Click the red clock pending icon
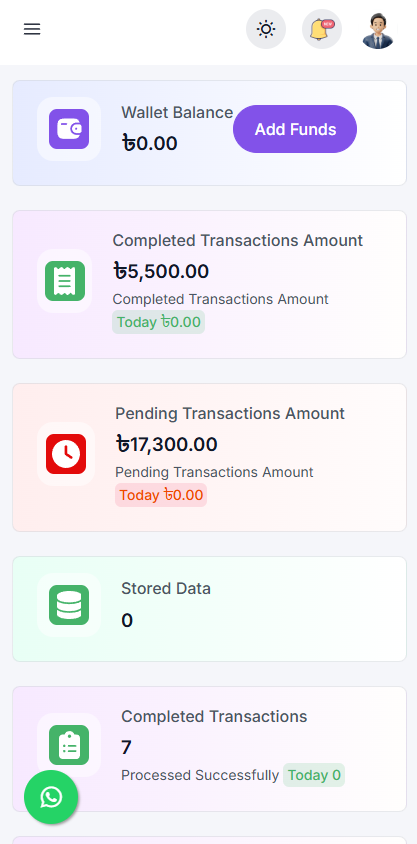Viewport: 417px width, 844px height. point(66,454)
